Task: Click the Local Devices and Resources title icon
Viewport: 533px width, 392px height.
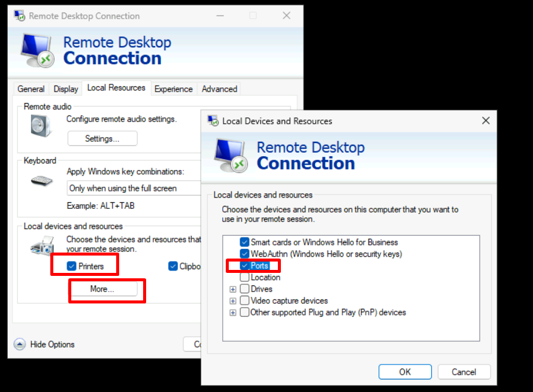Action: (x=213, y=120)
